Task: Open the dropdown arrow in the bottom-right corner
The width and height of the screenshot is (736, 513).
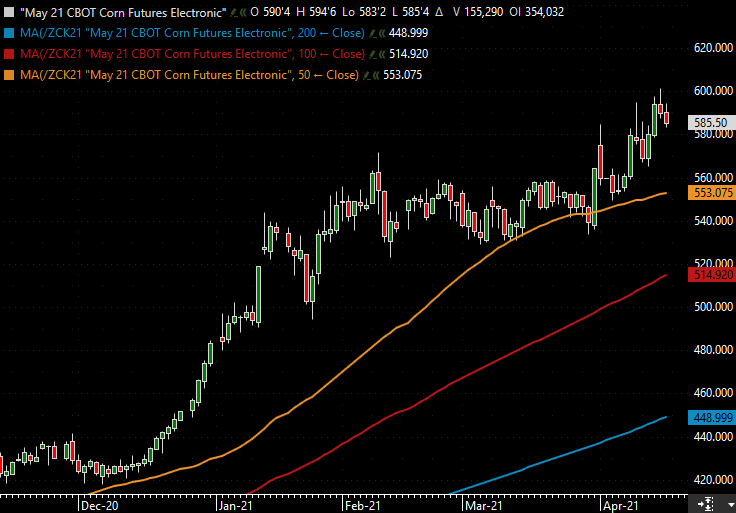Action: pyautogui.click(x=730, y=505)
